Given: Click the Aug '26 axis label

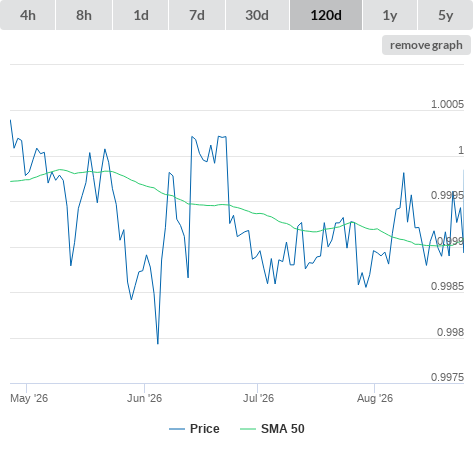Looking at the screenshot, I should (x=375, y=398).
